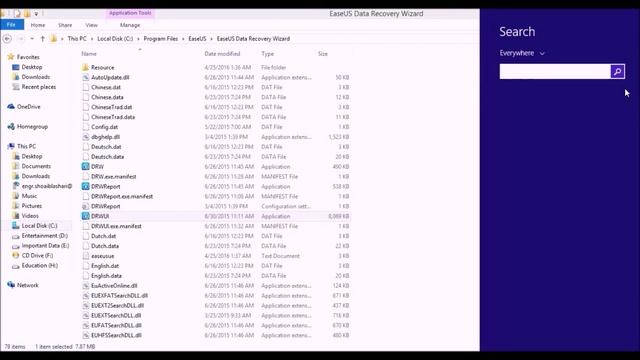Open the File ribbon tab
This screenshot has height=360, width=640.
(x=11, y=25)
